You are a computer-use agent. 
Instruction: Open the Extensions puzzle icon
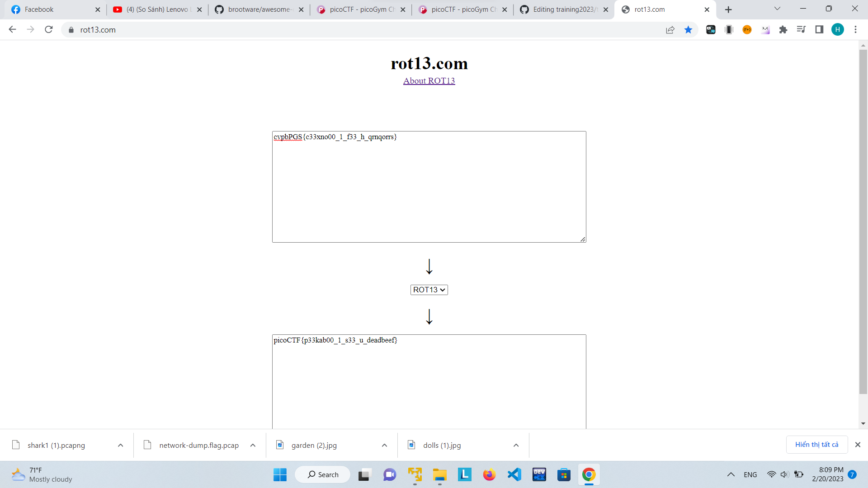(783, 30)
